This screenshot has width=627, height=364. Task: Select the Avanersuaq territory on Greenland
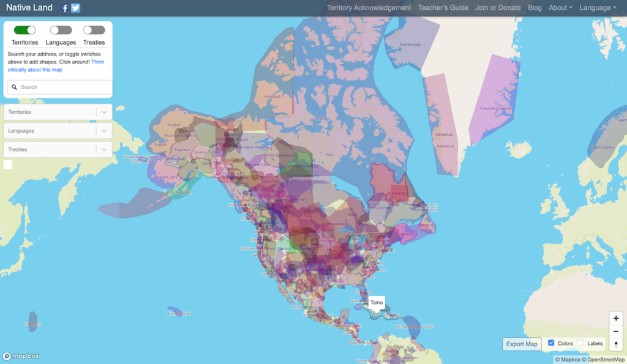[x=410, y=44]
